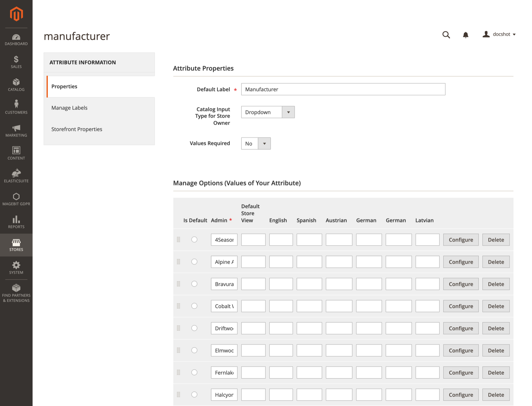This screenshot has height=406, width=532.
Task: Click English field in Alpine row
Action: (x=281, y=262)
